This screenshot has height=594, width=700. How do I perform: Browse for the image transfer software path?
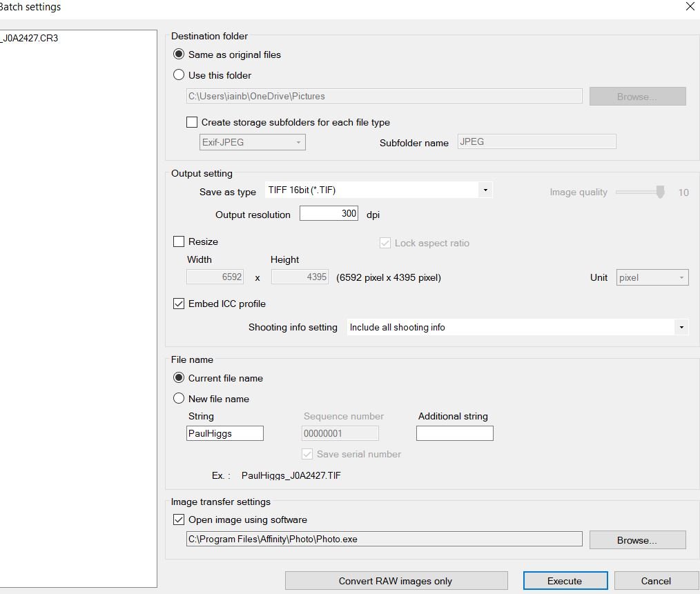(637, 540)
